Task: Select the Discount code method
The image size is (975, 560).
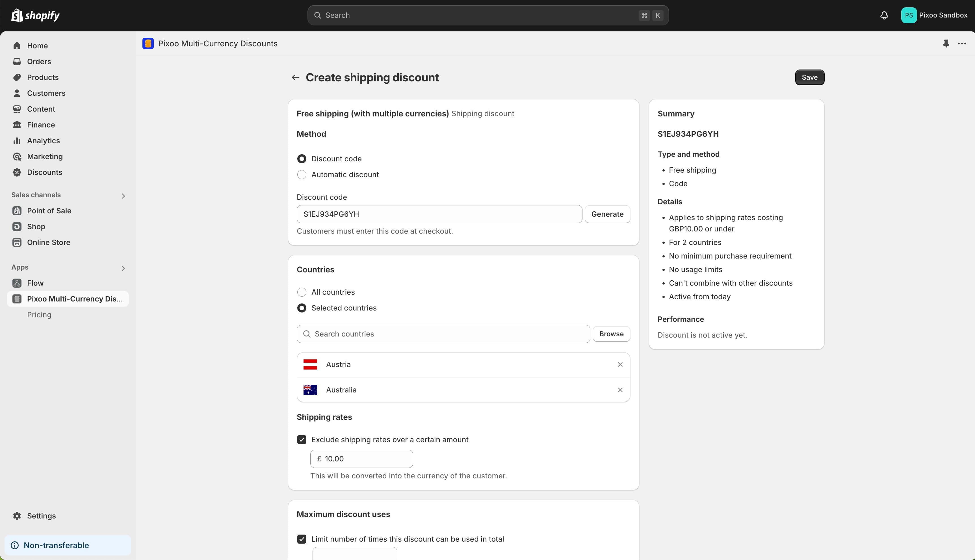Action: 302,159
